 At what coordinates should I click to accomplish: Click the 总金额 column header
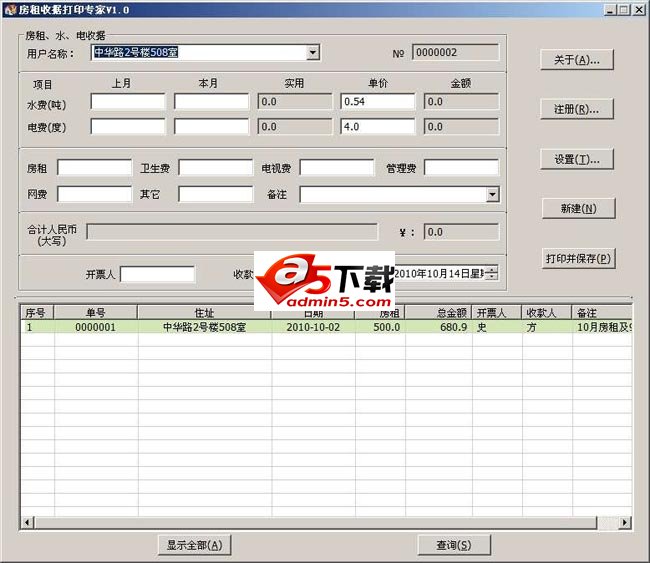click(x=439, y=313)
